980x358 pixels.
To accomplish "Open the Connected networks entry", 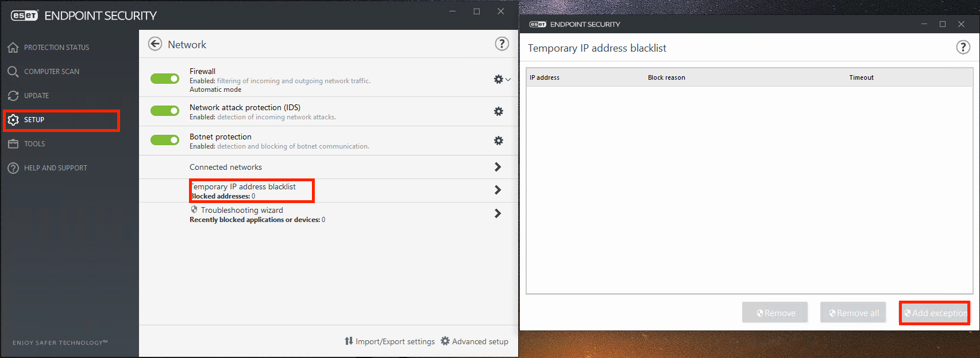I will coord(226,167).
